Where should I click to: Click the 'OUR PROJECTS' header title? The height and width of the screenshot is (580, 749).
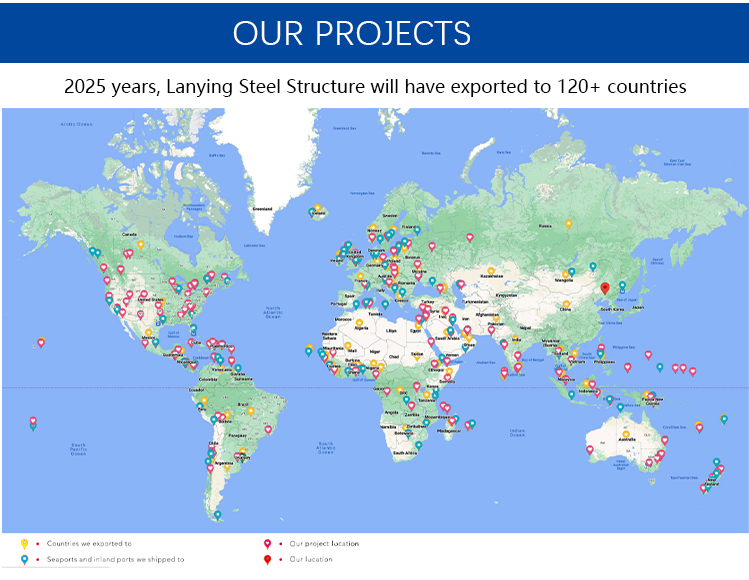(x=352, y=33)
